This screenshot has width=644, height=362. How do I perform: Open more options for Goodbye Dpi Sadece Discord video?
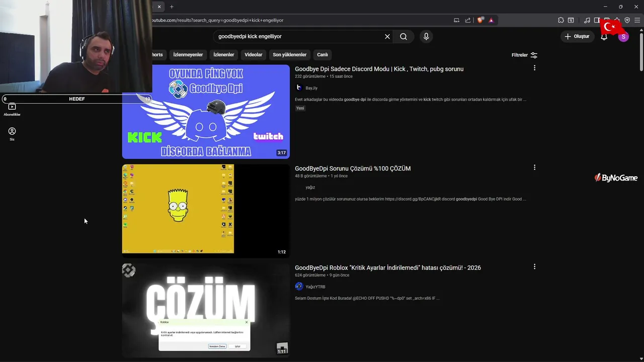pyautogui.click(x=534, y=68)
